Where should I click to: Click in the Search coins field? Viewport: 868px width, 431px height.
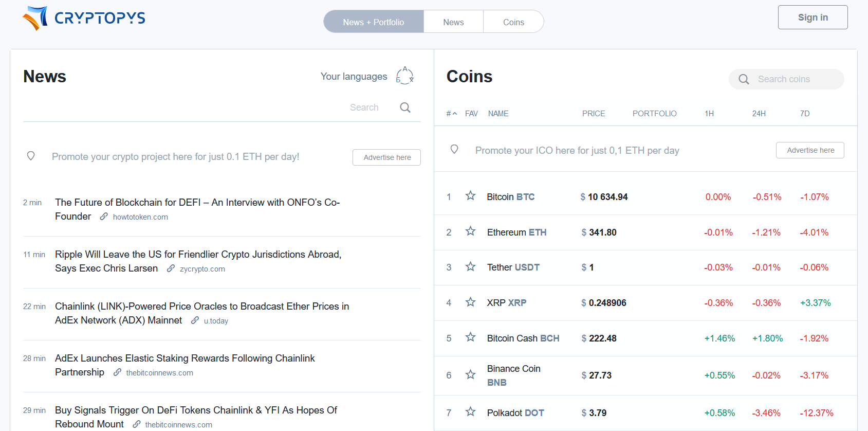[786, 79]
